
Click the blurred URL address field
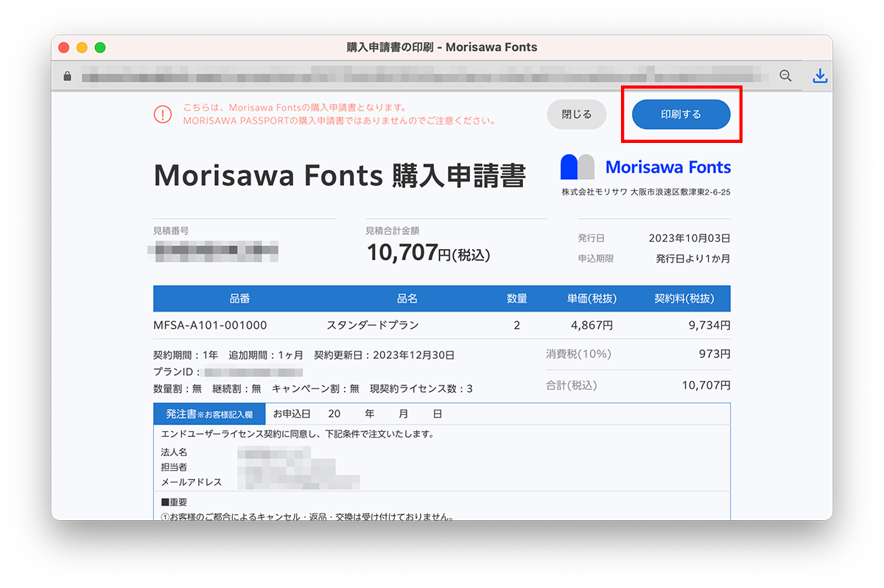click(x=426, y=76)
